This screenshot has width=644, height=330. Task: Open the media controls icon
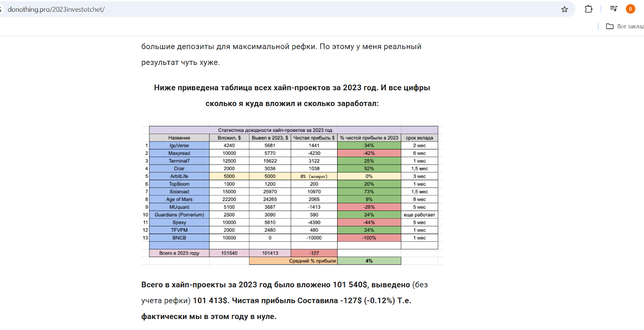click(x=613, y=9)
